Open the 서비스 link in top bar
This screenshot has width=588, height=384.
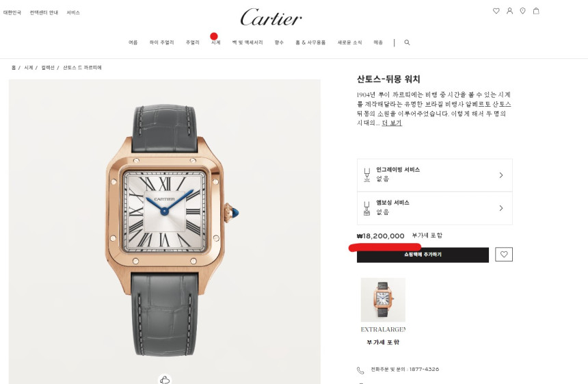coord(73,12)
